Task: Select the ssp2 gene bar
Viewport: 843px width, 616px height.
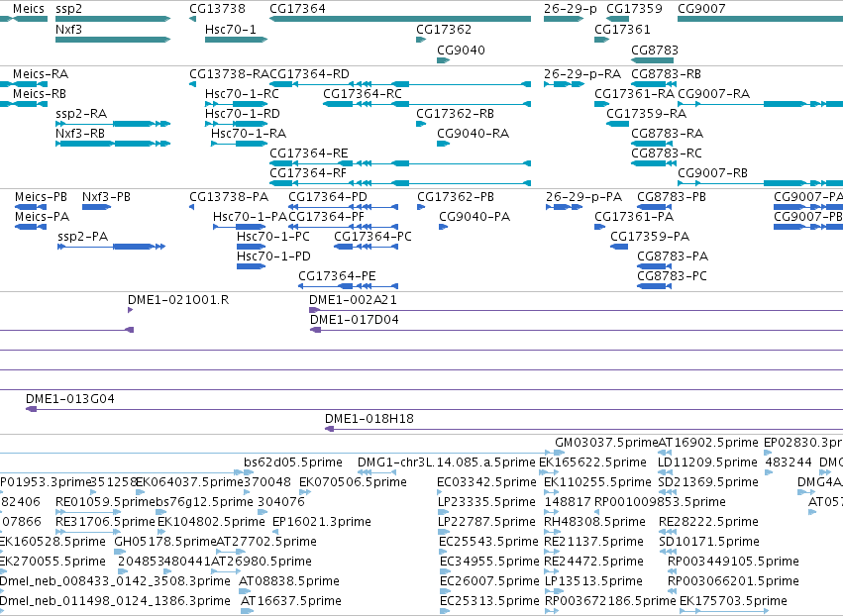Action: click(x=113, y=19)
